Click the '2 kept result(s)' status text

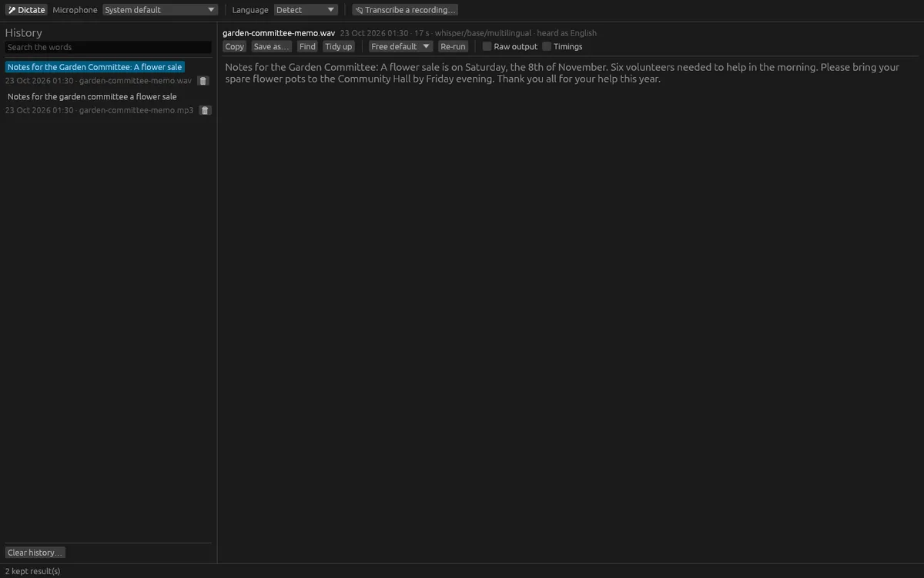pos(33,571)
